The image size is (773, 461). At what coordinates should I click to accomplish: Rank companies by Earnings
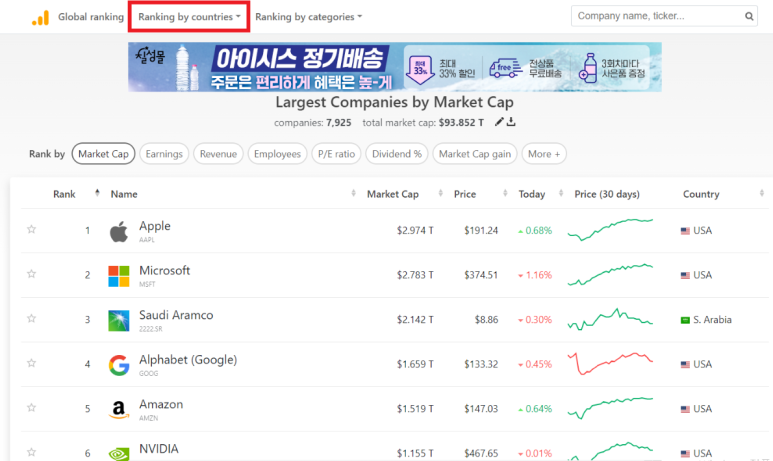[x=164, y=154]
